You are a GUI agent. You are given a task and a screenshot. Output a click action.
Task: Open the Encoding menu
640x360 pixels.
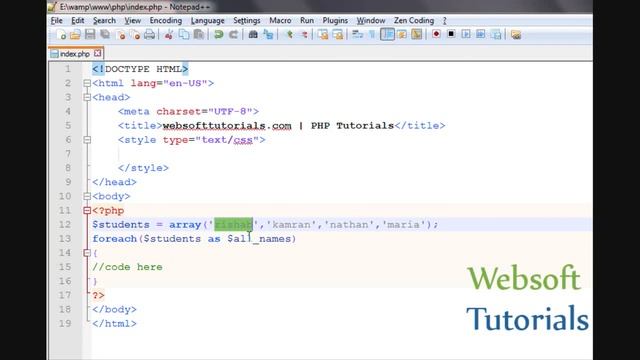[166, 20]
